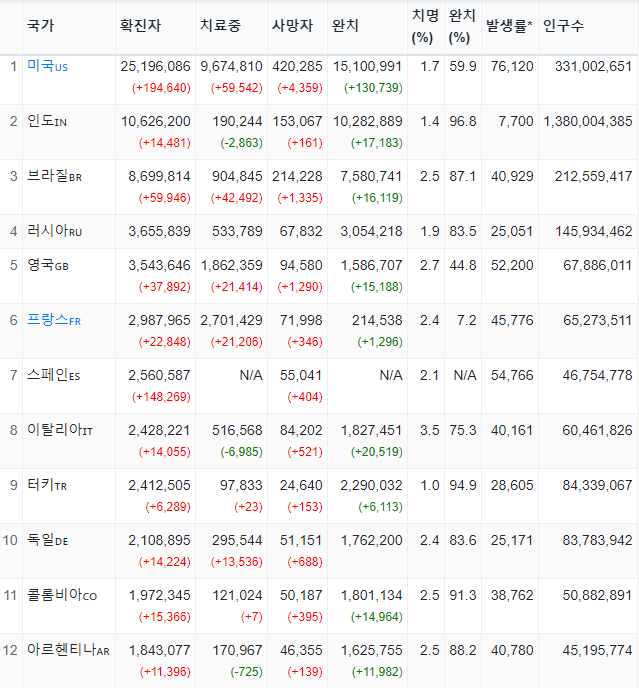639x688 pixels.
Task: Click India population 1,380,004,385
Action: point(588,121)
